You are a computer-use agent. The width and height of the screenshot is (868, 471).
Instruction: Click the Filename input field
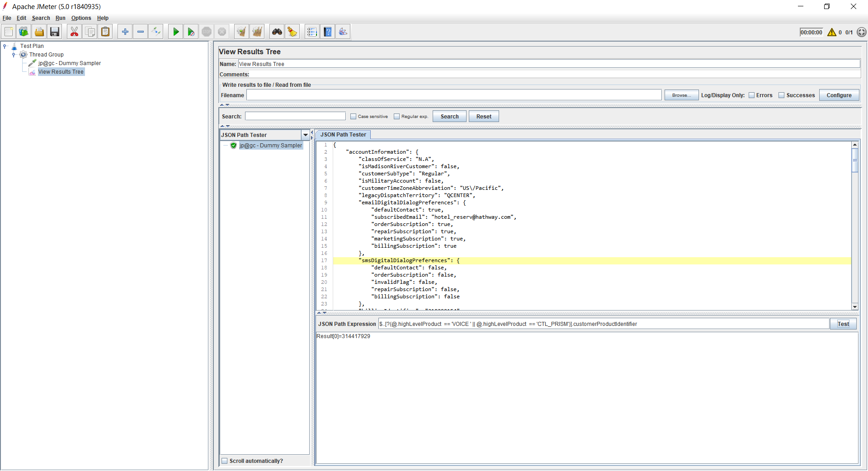click(x=454, y=95)
